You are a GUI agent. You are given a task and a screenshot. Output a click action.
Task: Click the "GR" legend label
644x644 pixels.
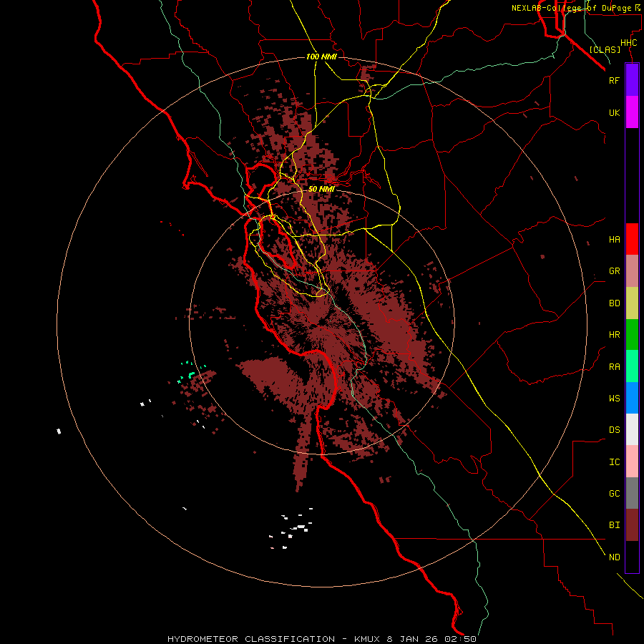pyautogui.click(x=614, y=271)
